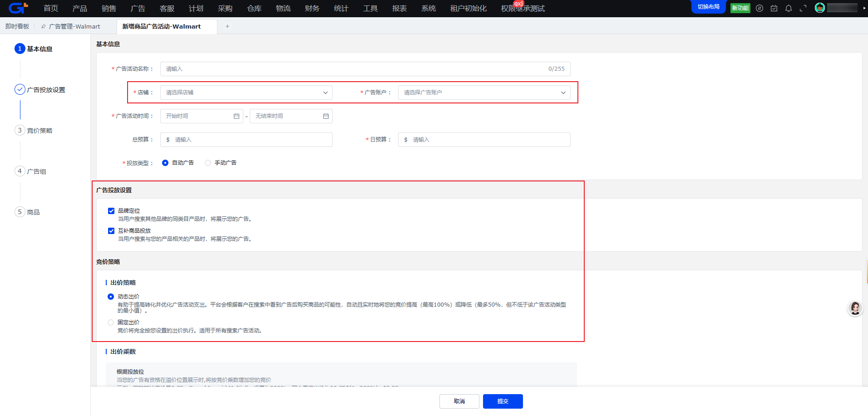
Task: Focus the 广告活动名称 input field
Action: [365, 69]
